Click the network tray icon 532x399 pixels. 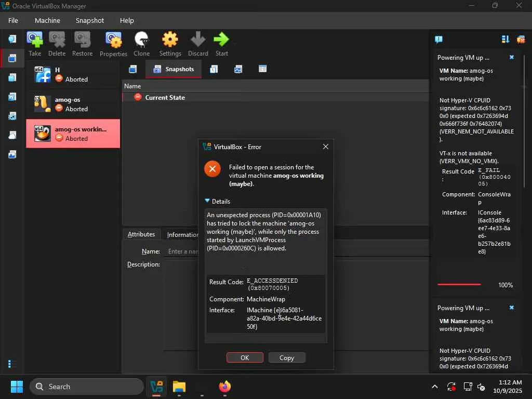pyautogui.click(x=468, y=387)
